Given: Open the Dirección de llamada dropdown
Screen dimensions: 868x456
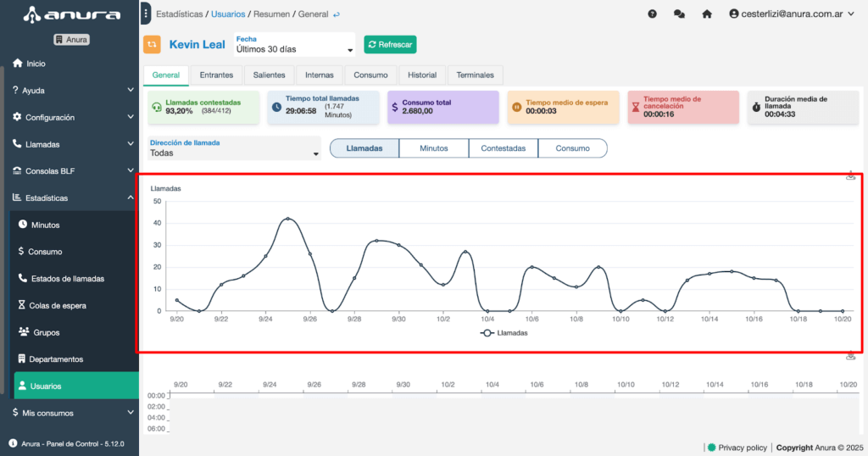Looking at the screenshot, I should coord(234,148).
